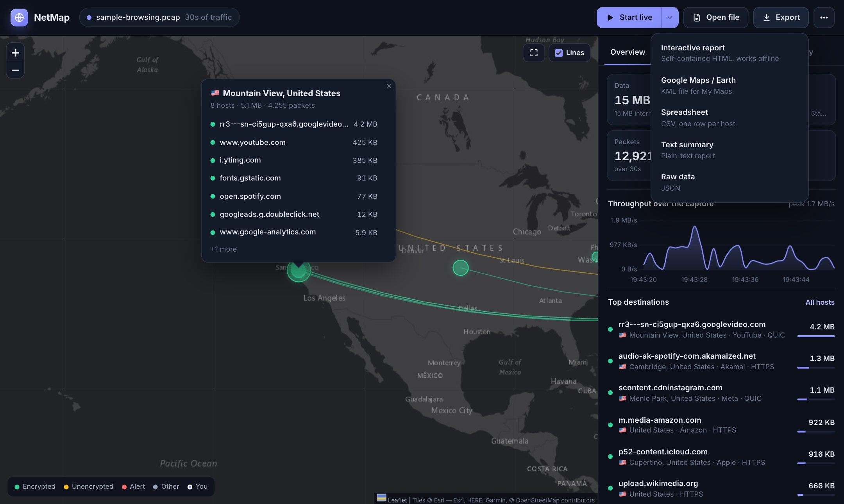Choose Interactive report export option
This screenshot has height=504, width=844.
tap(729, 53)
